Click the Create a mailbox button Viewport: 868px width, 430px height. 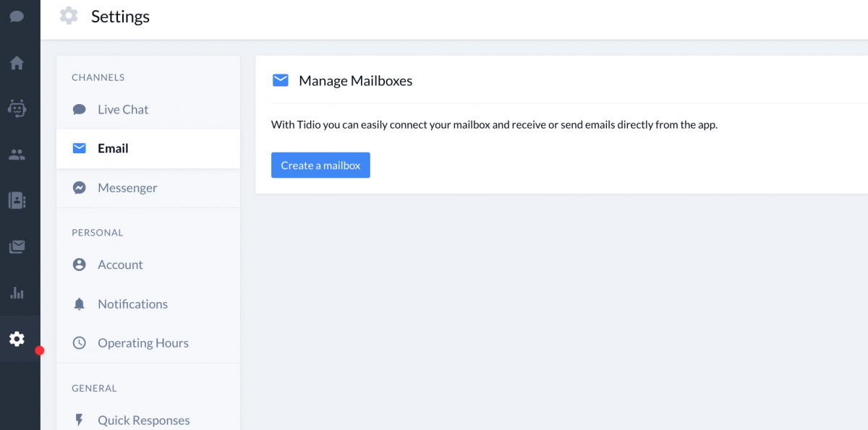(x=320, y=165)
